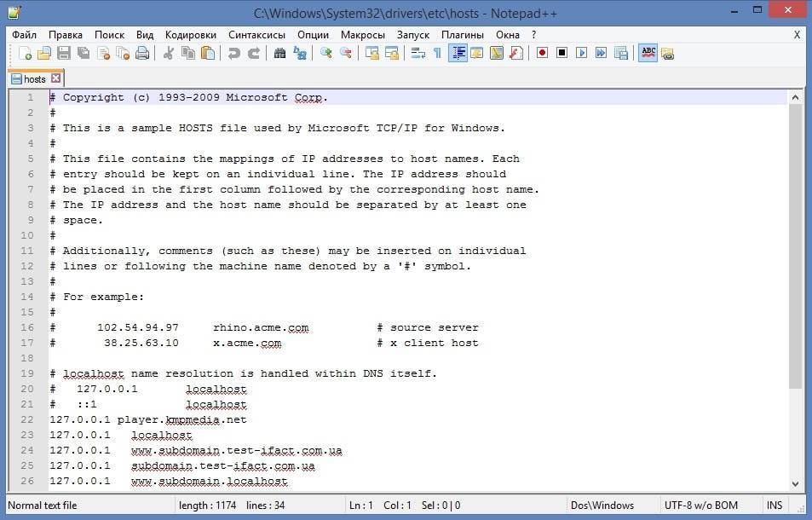Close current document via toolbar Close icon
Image resolution: width=812 pixels, height=520 pixels.
103,53
